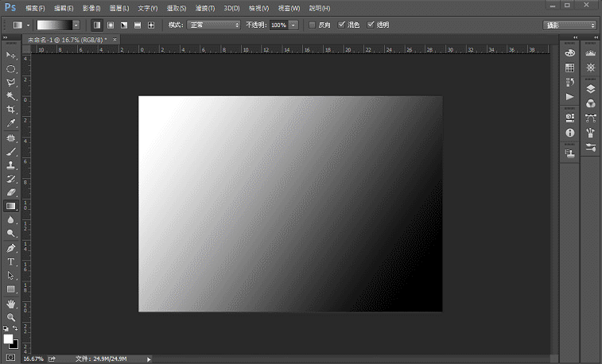602x364 pixels.
Task: Select the Rectangle shape tool
Action: (x=11, y=288)
